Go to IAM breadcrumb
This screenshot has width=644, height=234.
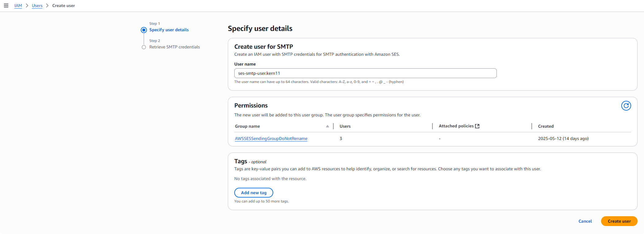[18, 6]
